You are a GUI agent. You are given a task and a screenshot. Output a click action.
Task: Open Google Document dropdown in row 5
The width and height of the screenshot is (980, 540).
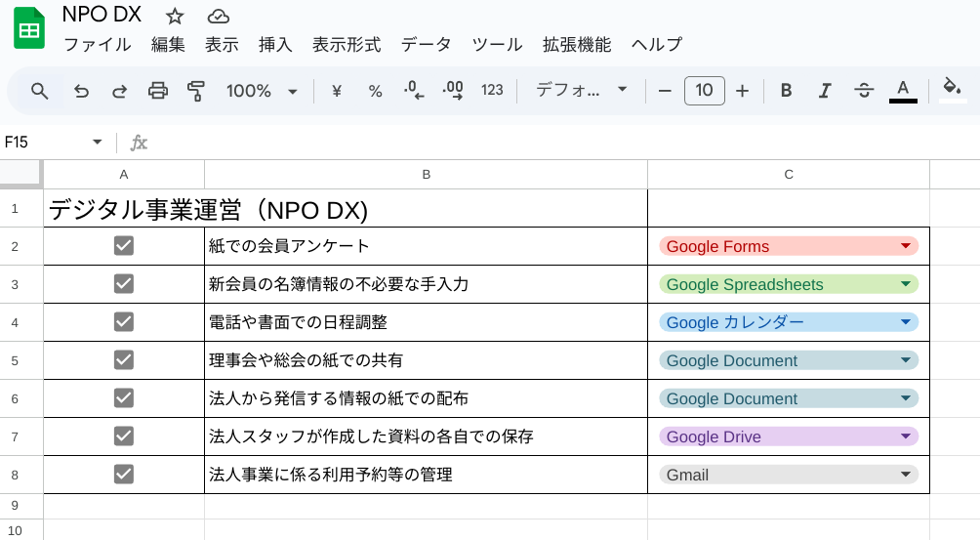[x=789, y=360]
